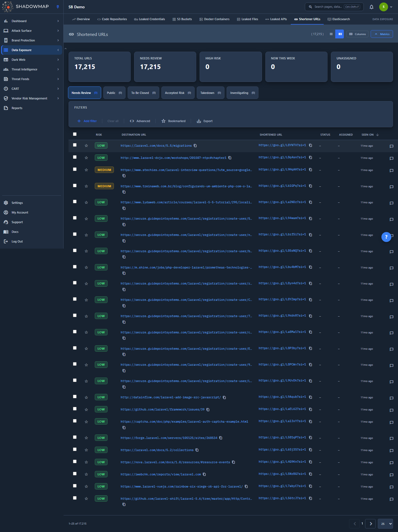Open the rows-per-page 25 dropdown
The image size is (398, 532).
(x=386, y=524)
